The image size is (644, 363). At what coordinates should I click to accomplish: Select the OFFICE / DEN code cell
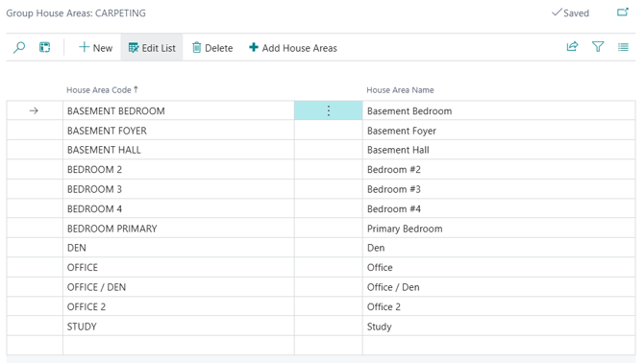(179, 287)
